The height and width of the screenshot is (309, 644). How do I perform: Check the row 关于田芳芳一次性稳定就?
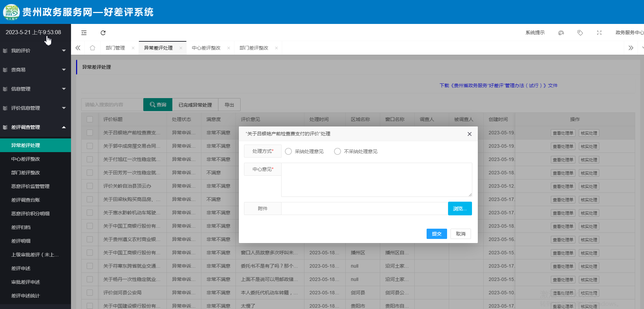pos(90,173)
